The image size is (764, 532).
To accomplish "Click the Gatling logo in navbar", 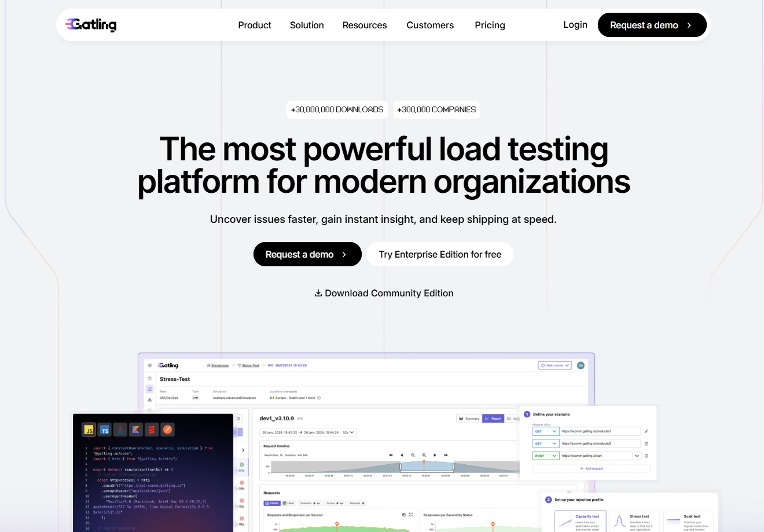I will pyautogui.click(x=91, y=25).
